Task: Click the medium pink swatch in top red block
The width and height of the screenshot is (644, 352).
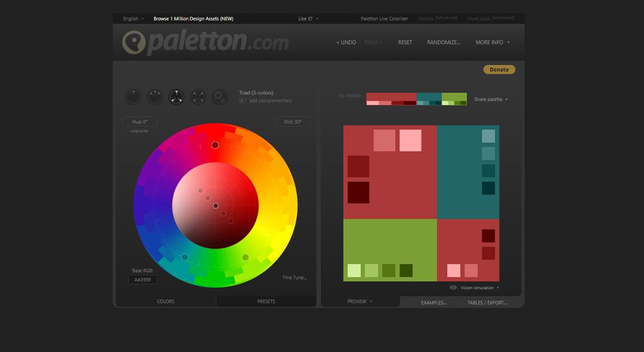Action: [x=385, y=140]
